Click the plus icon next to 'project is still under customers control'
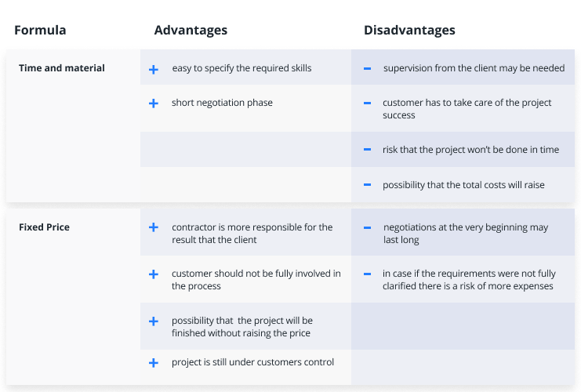 (154, 363)
